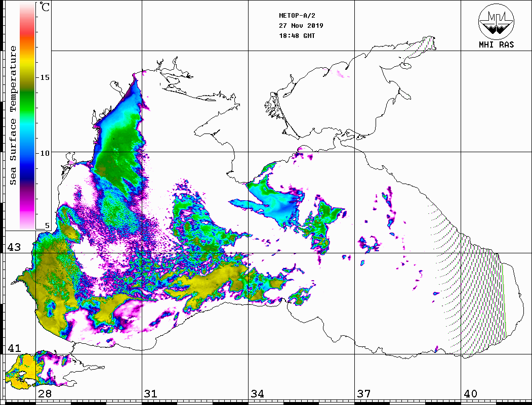Click the longitude label "40"
The width and height of the screenshot is (532, 405).
pos(470,394)
